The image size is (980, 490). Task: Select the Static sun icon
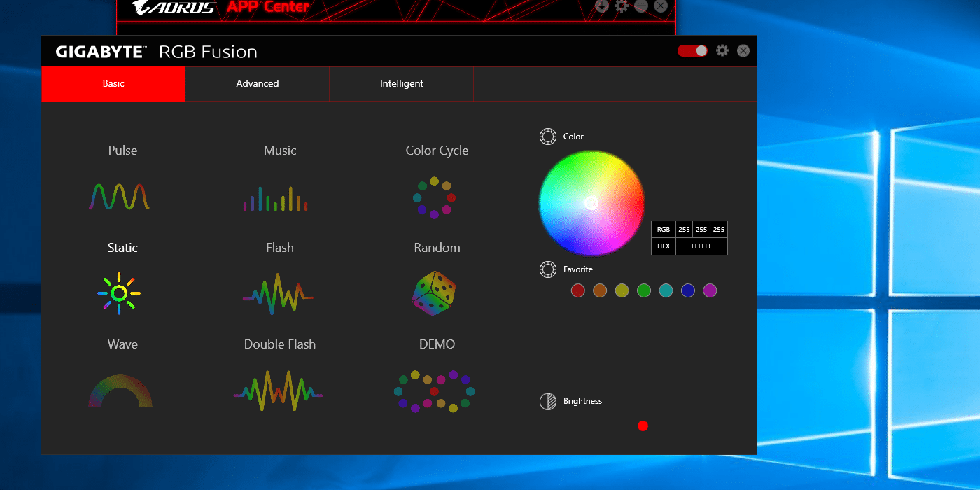click(x=119, y=293)
